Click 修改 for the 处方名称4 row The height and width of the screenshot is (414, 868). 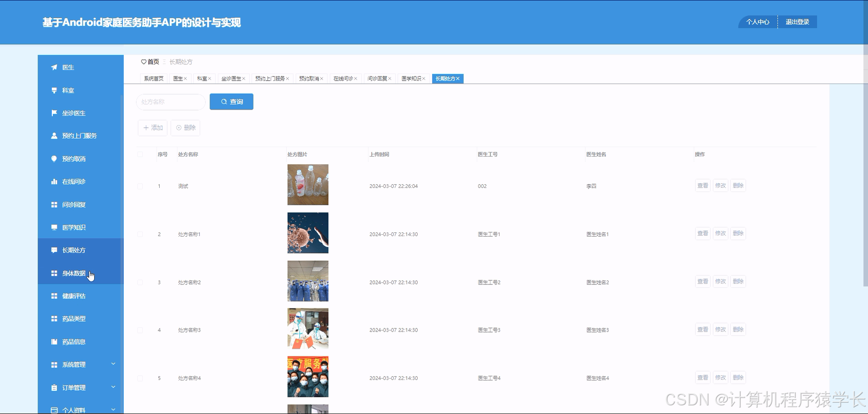coord(721,378)
